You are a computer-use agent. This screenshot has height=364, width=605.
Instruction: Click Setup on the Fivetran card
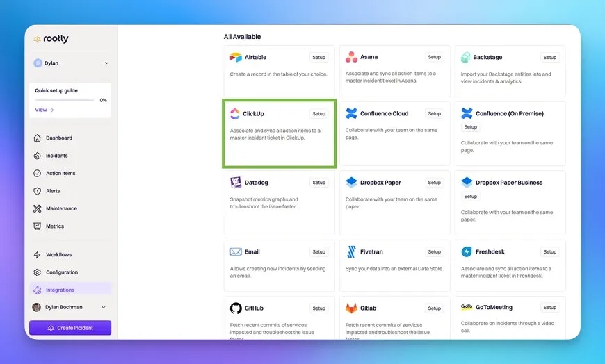[x=434, y=251]
